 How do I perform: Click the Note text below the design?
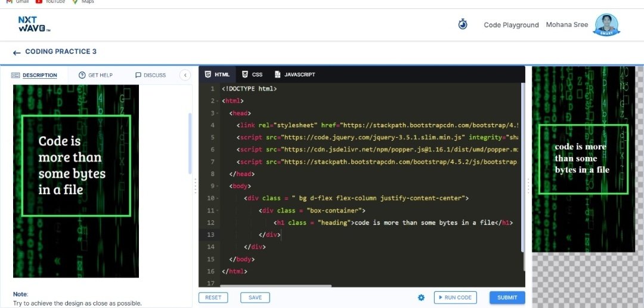point(77,299)
